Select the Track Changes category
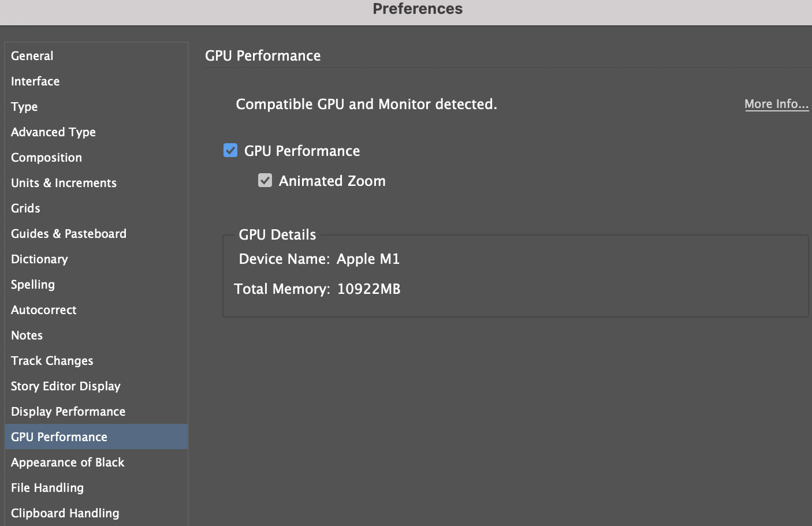 52,360
